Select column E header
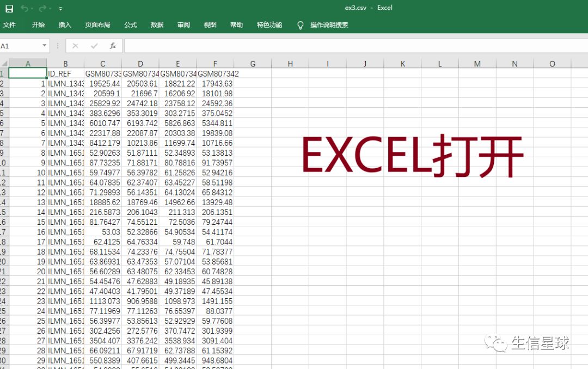The width and height of the screenshot is (588, 369). 177,64
